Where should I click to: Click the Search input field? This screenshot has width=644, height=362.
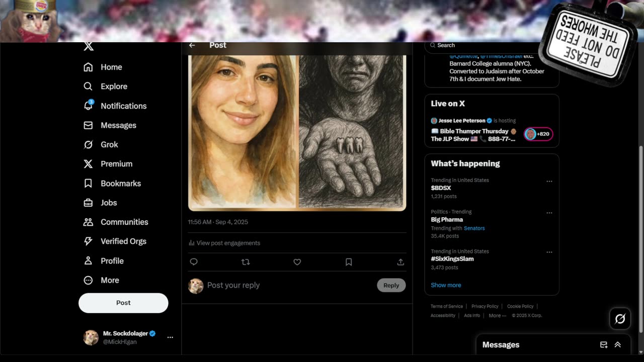point(492,45)
